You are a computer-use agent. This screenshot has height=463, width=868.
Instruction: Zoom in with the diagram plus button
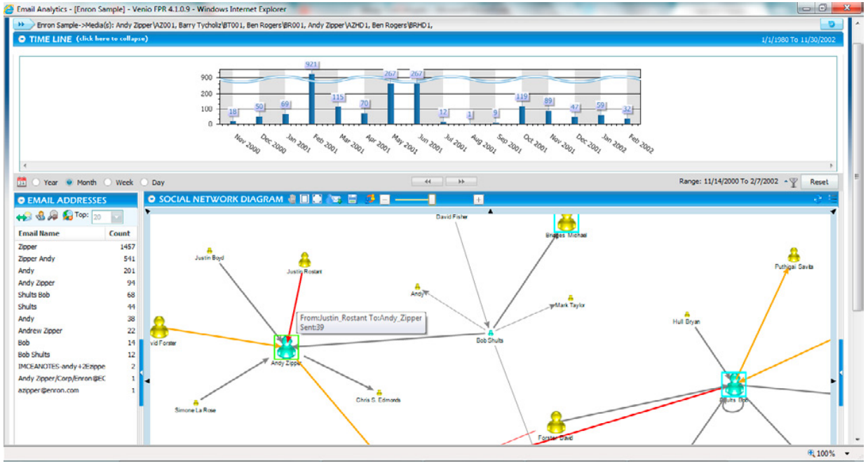pos(479,200)
